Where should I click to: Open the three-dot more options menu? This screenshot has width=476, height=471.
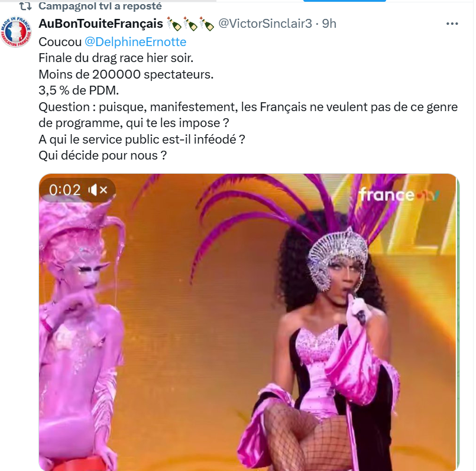[452, 24]
